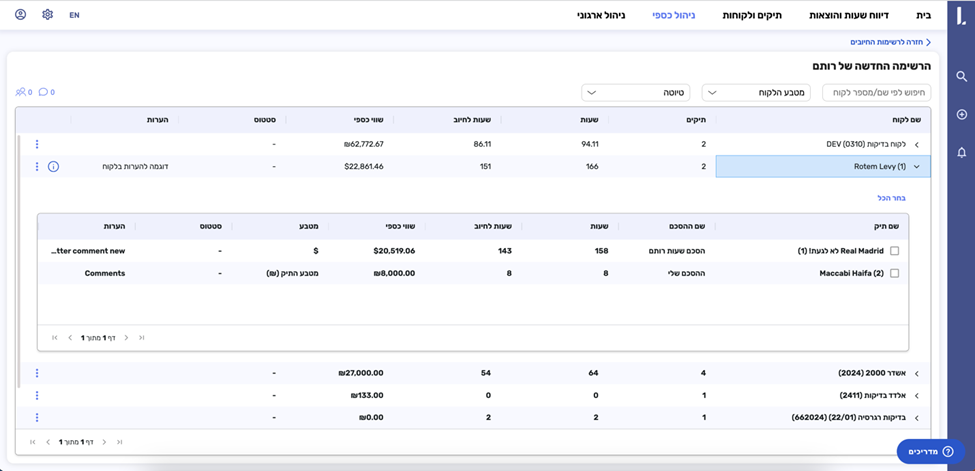Screen dimensions: 975x471
Task: Click the comments bubble counter icon
Action: [46, 92]
